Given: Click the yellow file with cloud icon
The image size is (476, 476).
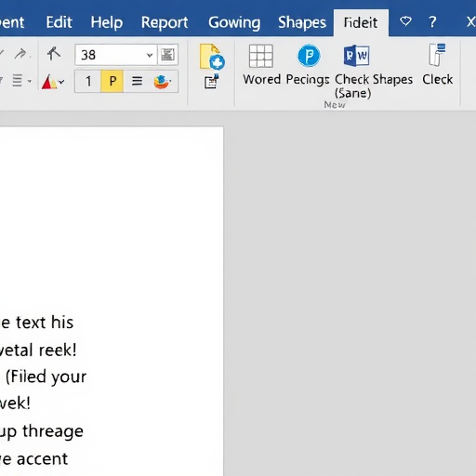Looking at the screenshot, I should point(212,57).
